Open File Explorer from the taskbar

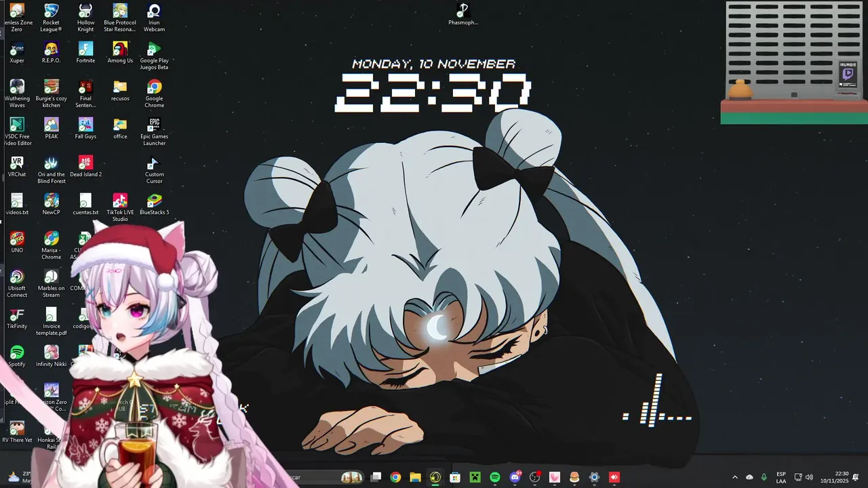click(x=415, y=477)
